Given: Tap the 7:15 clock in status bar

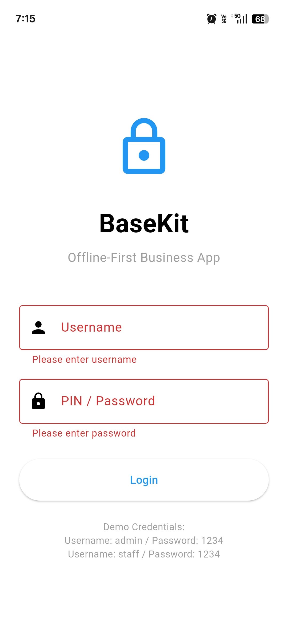Looking at the screenshot, I should [25, 19].
